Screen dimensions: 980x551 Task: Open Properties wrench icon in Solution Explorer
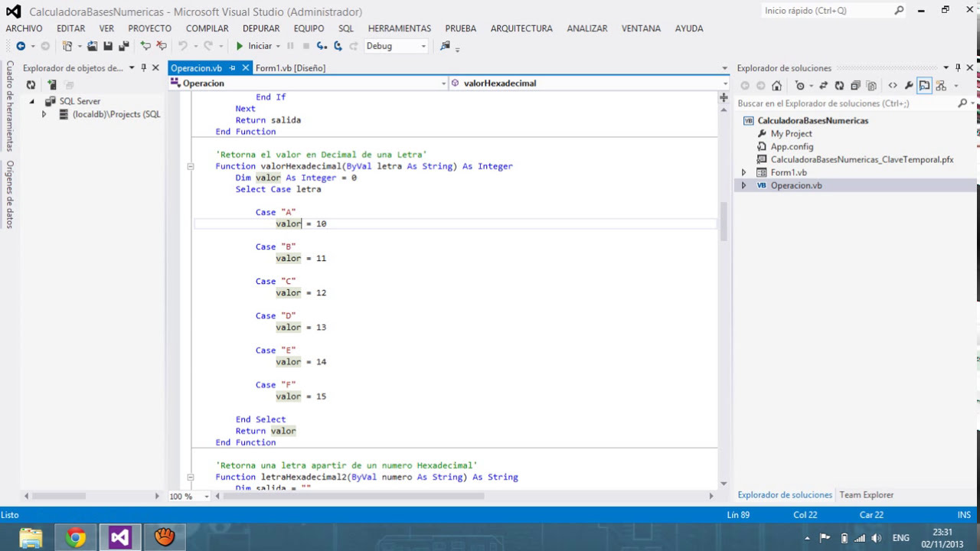(909, 86)
